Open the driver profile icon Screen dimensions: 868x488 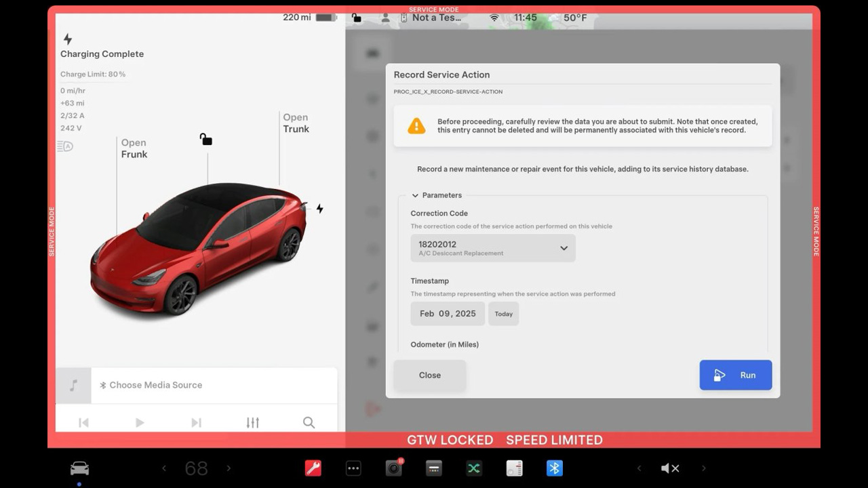(385, 18)
